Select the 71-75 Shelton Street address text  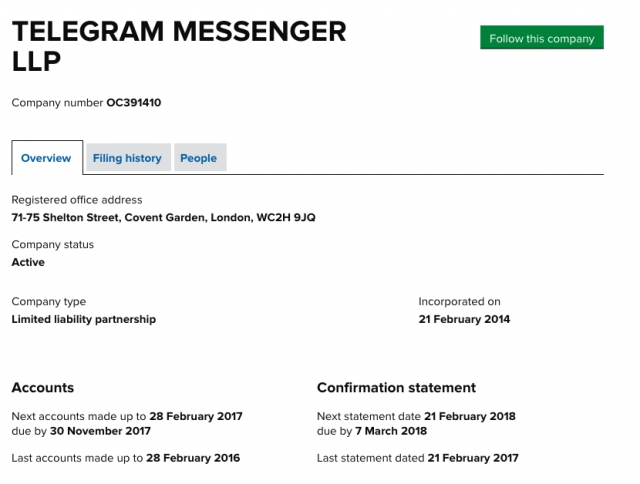coord(163,218)
